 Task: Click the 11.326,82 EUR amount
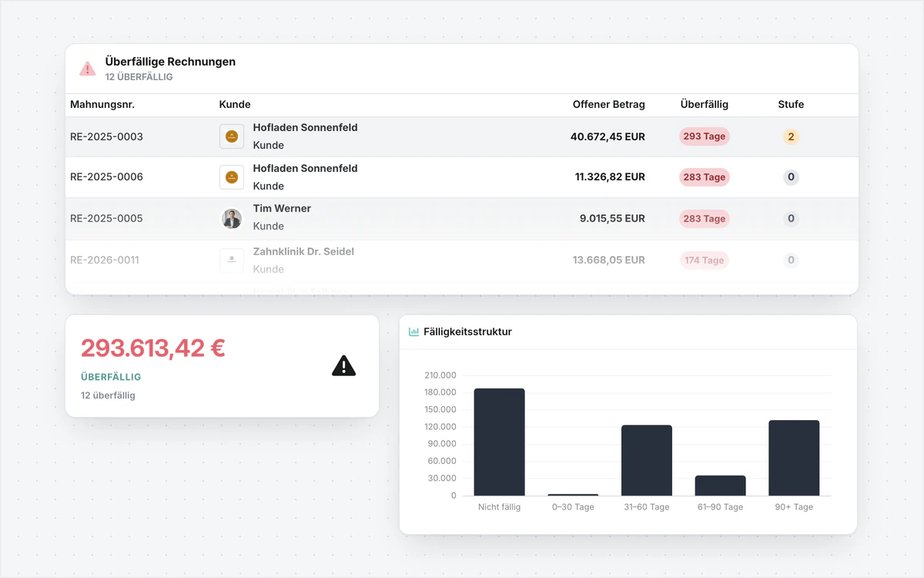click(610, 177)
